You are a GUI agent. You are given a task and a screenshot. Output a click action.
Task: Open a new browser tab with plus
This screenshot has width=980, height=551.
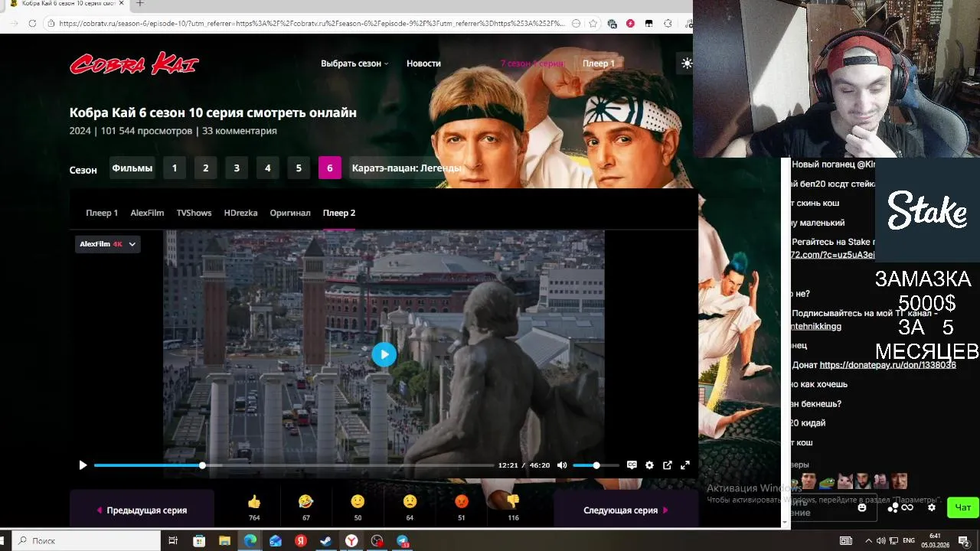(139, 4)
